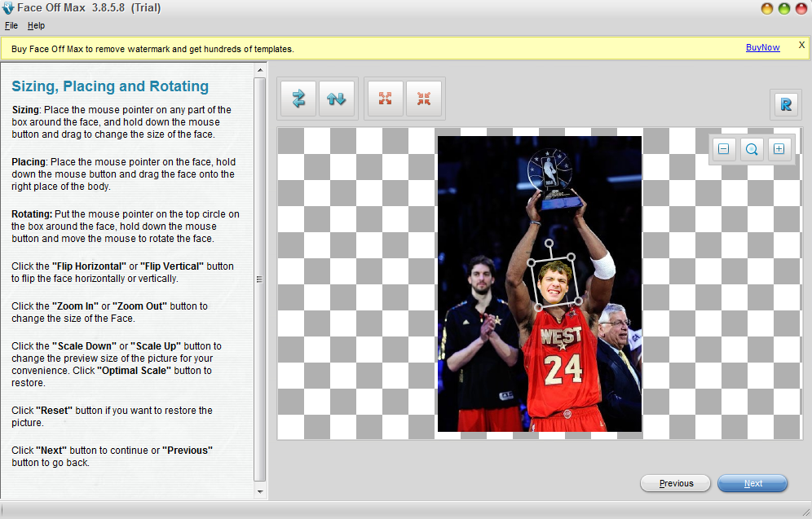Click the Scale Down minus icon

[723, 149]
